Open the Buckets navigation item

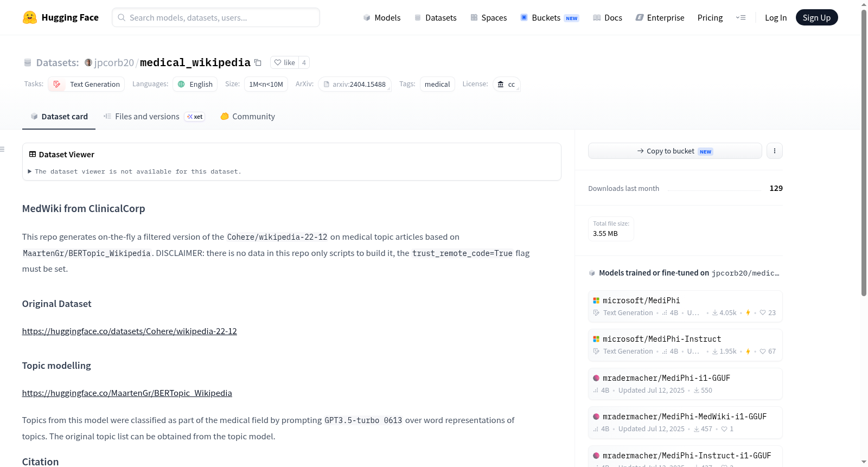[x=550, y=17]
